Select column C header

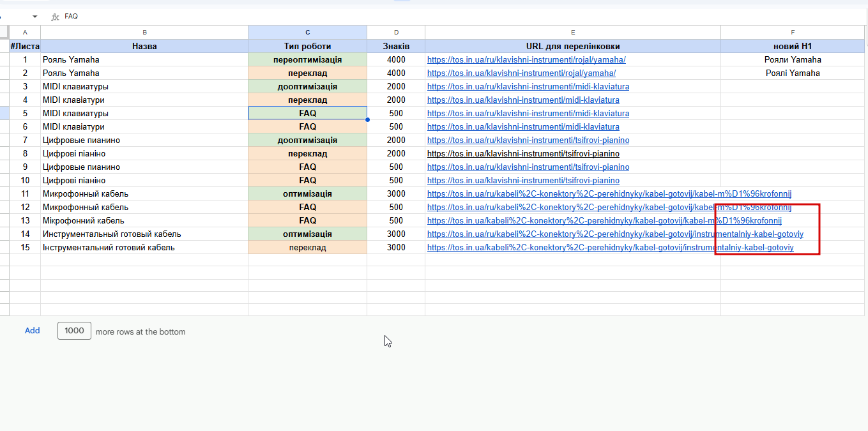pos(307,33)
